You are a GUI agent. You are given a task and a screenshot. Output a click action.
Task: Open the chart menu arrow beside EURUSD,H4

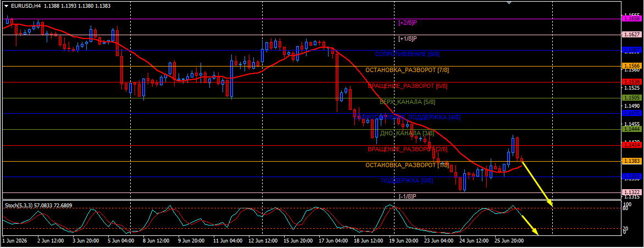pyautogui.click(x=5, y=5)
